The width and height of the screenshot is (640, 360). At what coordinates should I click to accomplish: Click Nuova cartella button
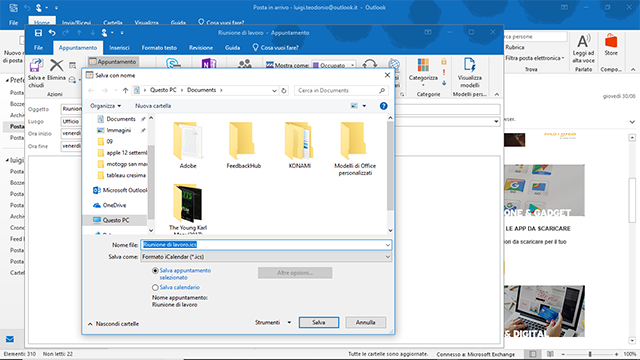point(153,106)
